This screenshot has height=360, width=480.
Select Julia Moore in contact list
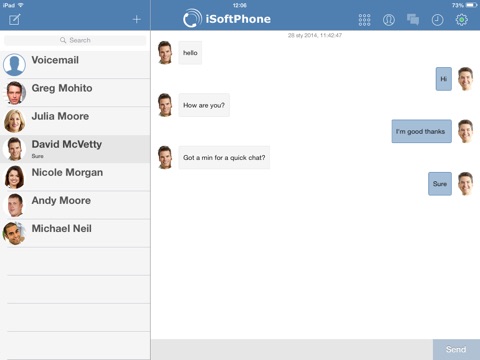point(75,121)
